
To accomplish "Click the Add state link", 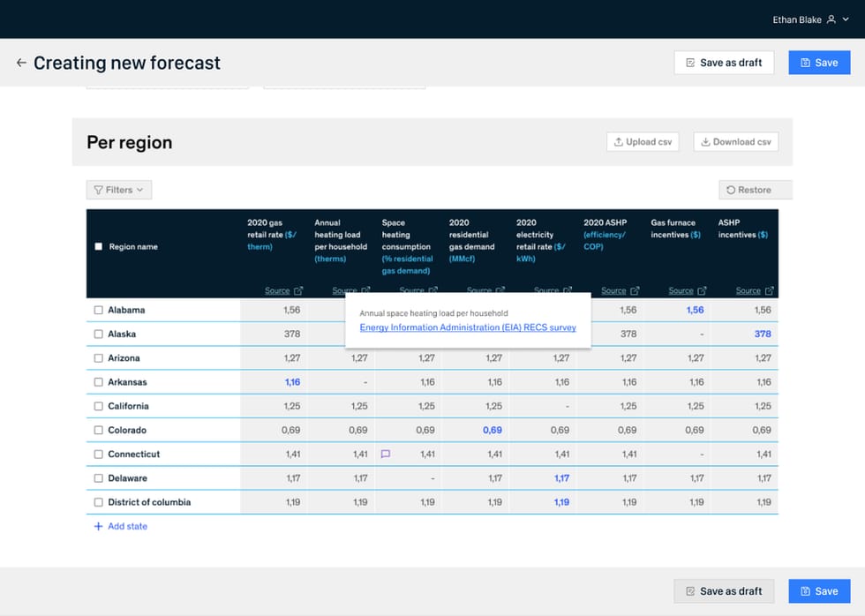I will (x=127, y=526).
